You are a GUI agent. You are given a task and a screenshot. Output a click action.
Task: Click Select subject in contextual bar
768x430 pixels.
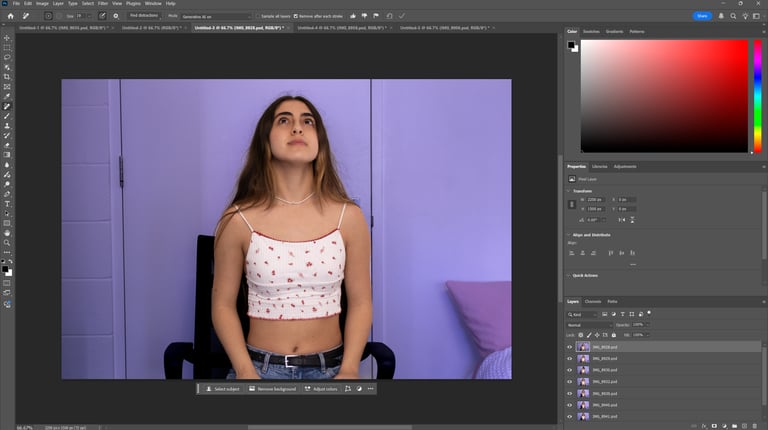(222, 389)
